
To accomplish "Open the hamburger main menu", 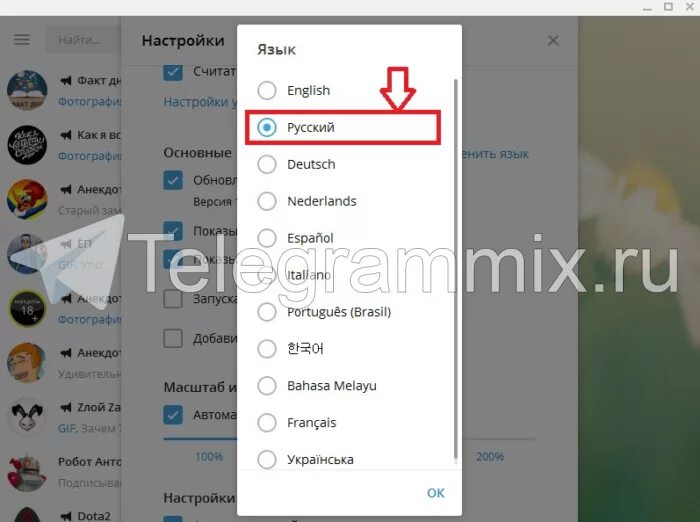I will pyautogui.click(x=22, y=40).
